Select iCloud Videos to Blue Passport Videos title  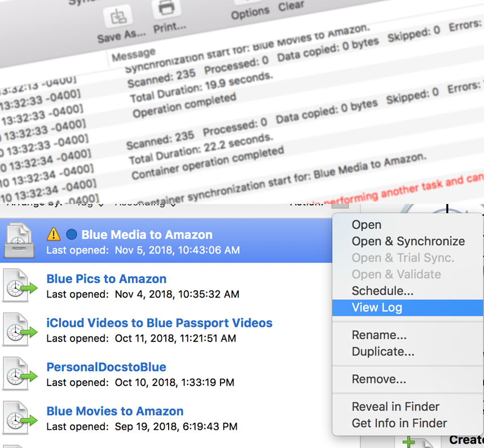(x=159, y=323)
